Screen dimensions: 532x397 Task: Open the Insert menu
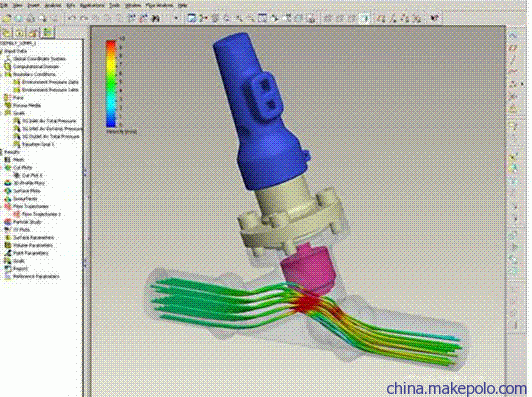click(x=33, y=5)
